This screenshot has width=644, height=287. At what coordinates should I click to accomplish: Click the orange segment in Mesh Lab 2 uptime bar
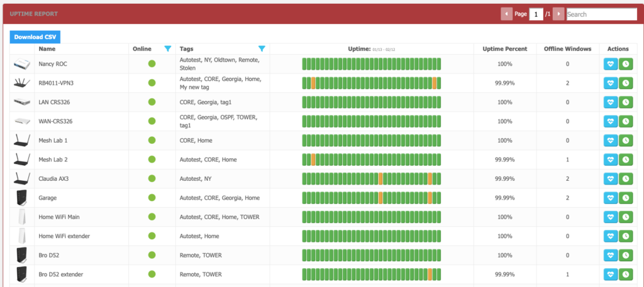click(x=313, y=160)
